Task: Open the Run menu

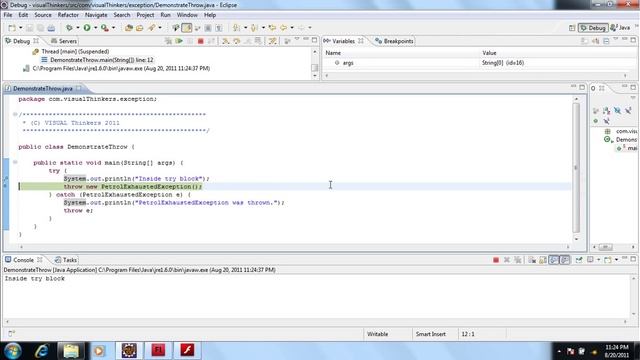Action: click(x=165, y=15)
